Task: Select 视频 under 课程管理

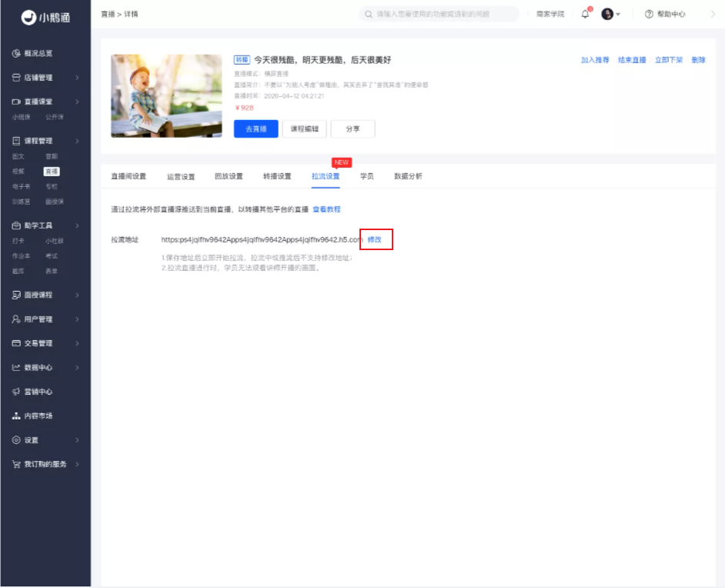Action: tap(18, 172)
